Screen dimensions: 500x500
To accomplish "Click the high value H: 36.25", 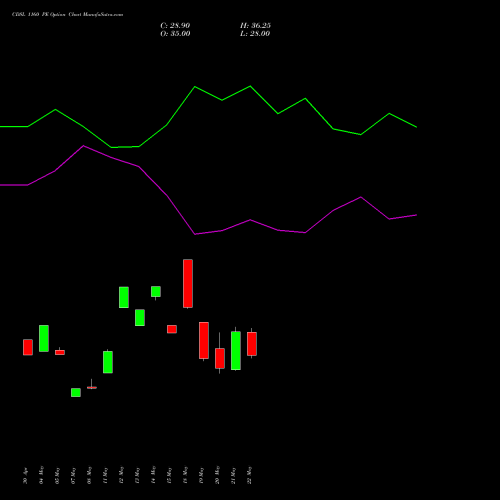I will pyautogui.click(x=255, y=26).
